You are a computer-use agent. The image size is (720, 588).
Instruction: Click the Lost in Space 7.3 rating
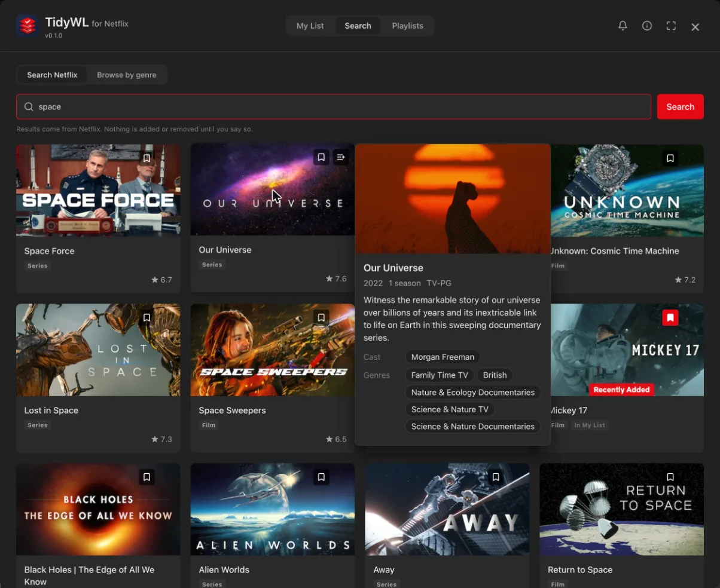click(x=162, y=439)
